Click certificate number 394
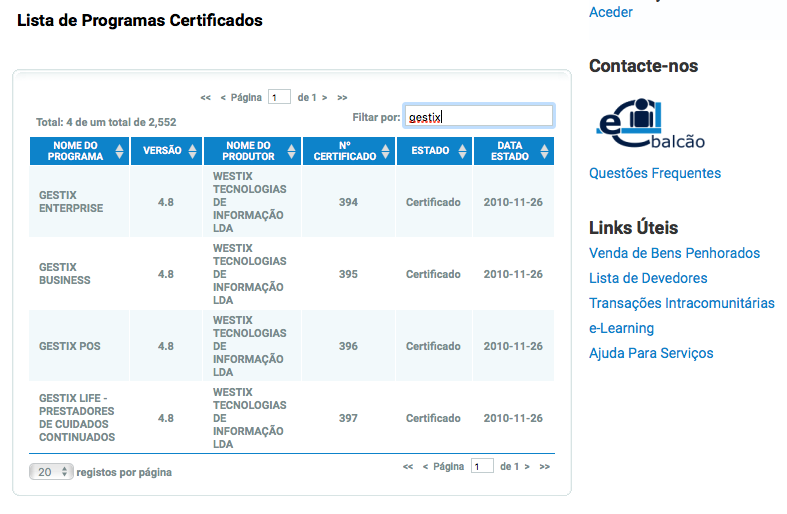The image size is (787, 514). [x=348, y=202]
